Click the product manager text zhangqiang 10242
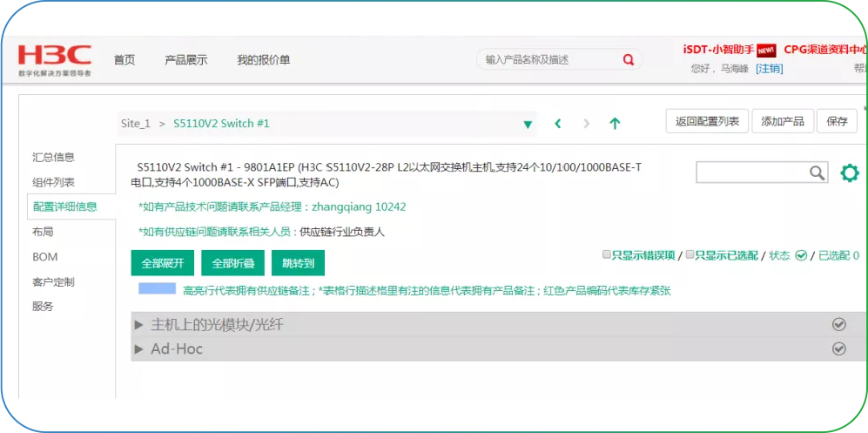Screen dimensions: 868x433 click(x=359, y=207)
